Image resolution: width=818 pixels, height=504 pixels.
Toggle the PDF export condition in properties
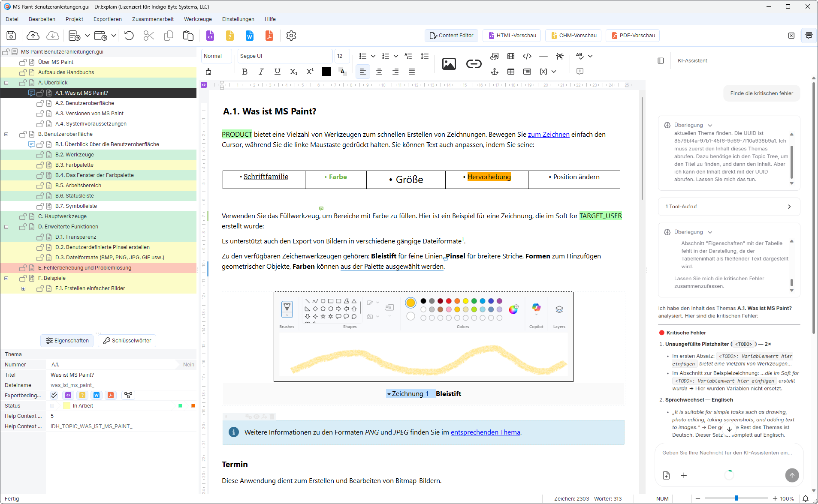pyautogui.click(x=111, y=395)
